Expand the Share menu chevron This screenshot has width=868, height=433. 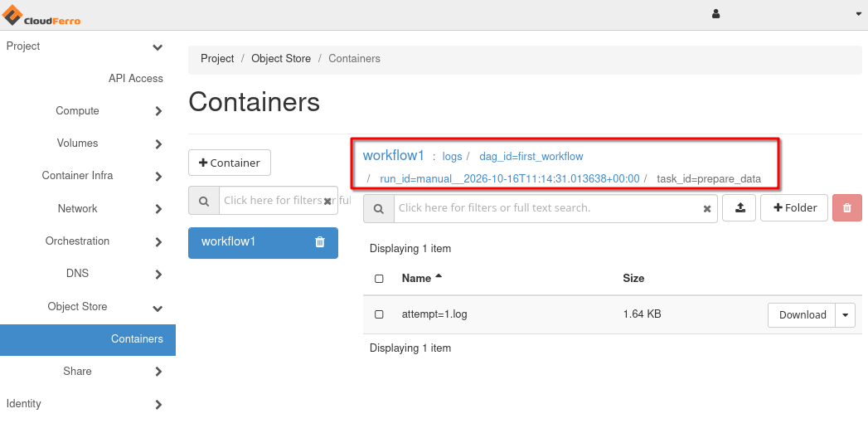(x=158, y=372)
